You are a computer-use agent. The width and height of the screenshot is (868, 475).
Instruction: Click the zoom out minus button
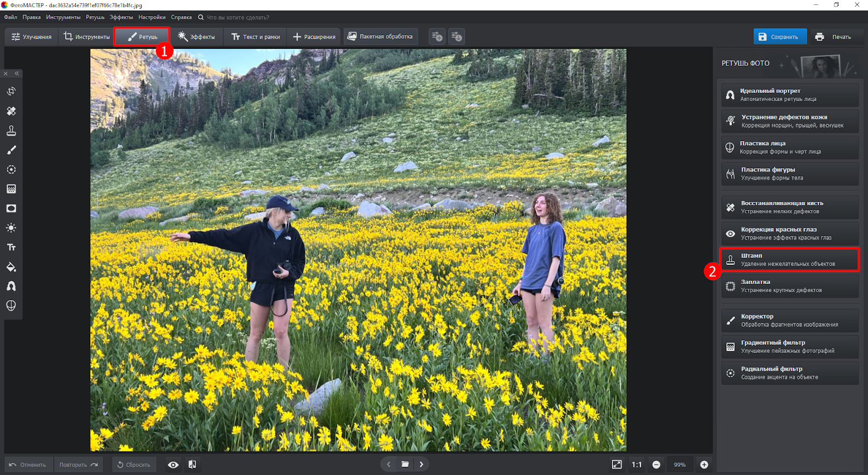click(x=656, y=465)
